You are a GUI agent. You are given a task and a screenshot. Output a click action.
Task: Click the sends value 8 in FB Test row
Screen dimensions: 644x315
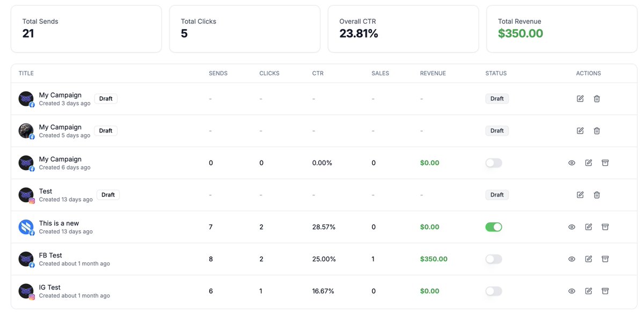click(x=211, y=259)
